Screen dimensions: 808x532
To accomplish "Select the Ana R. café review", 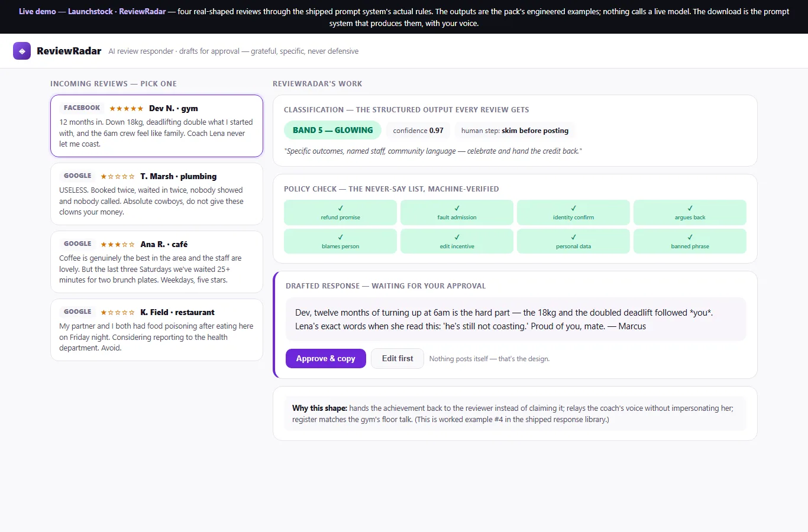I will coord(157,262).
